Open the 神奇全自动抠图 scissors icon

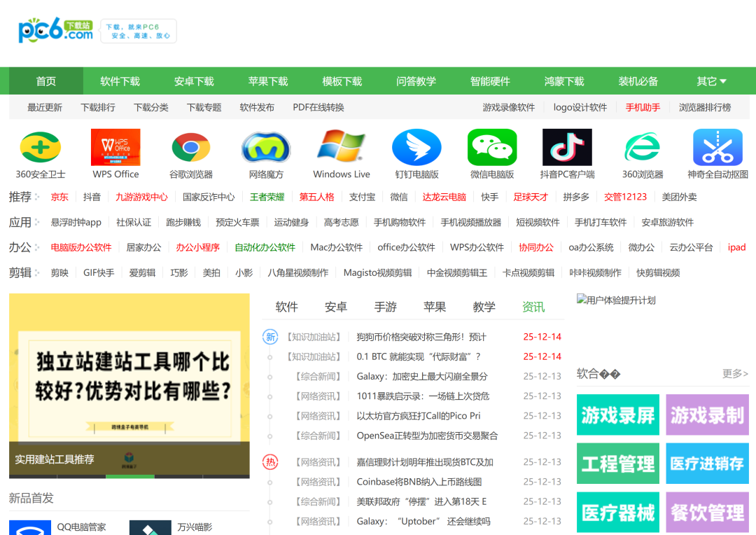pos(717,147)
